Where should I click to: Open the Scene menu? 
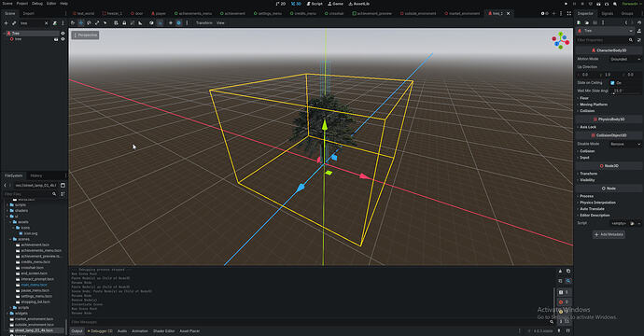click(x=7, y=4)
